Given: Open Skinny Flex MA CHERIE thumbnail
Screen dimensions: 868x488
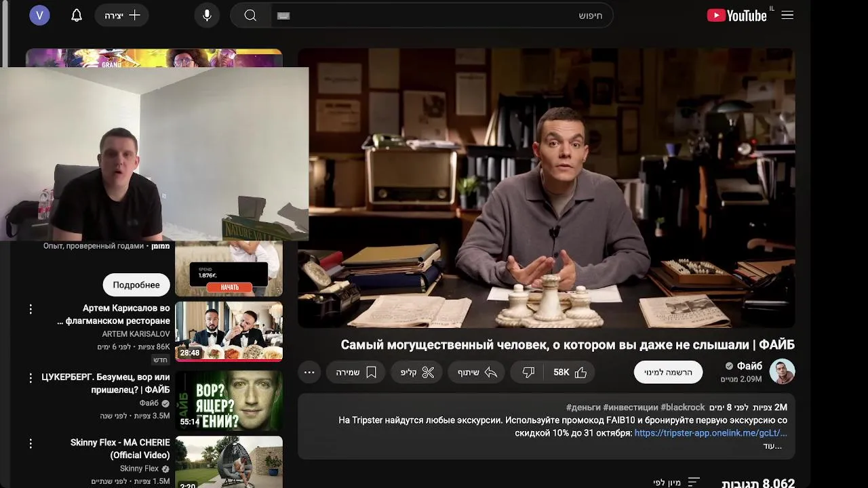Looking at the screenshot, I should click(x=229, y=462).
